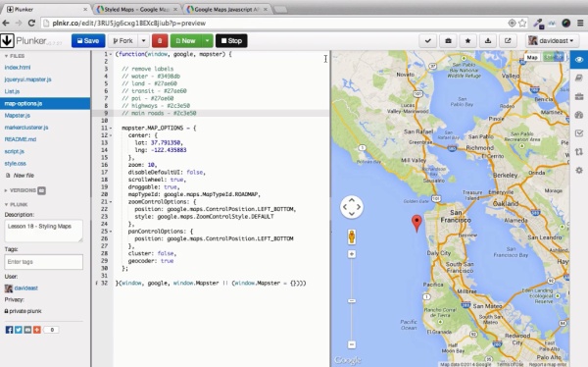Click the Save button
This screenshot has height=367, width=588.
(88, 40)
